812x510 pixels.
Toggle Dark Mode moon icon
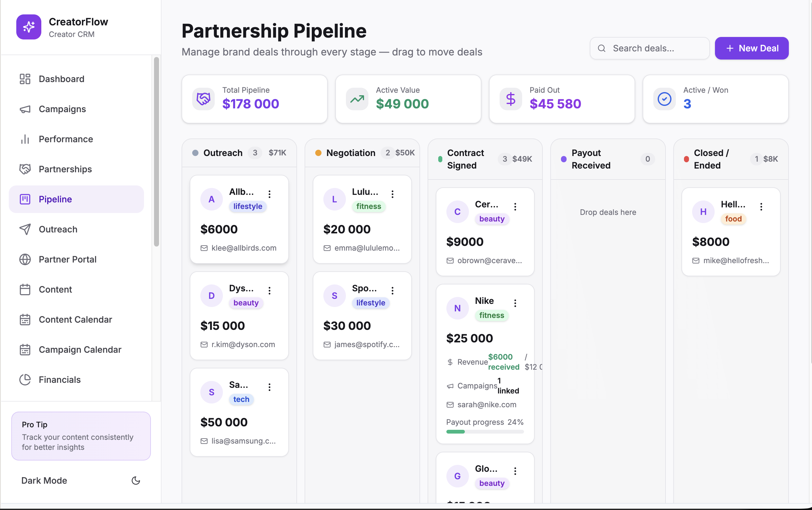tap(136, 480)
